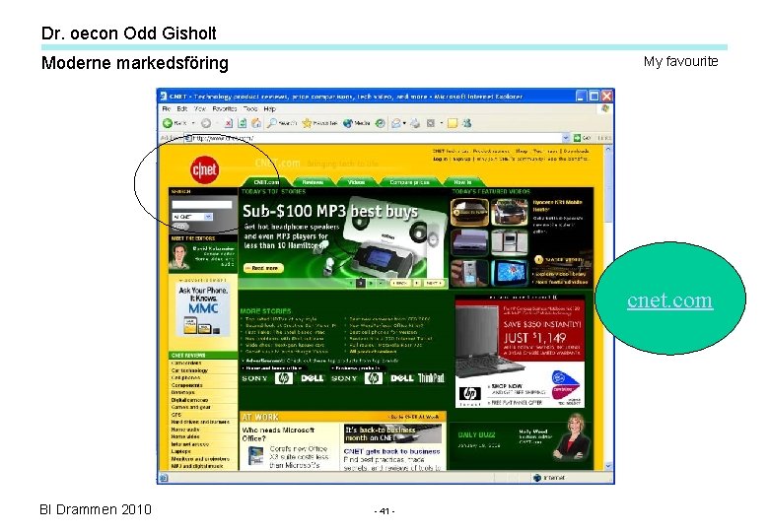Open the Favorites star toolbar button
This screenshot has height=532, width=769.
coord(319,123)
